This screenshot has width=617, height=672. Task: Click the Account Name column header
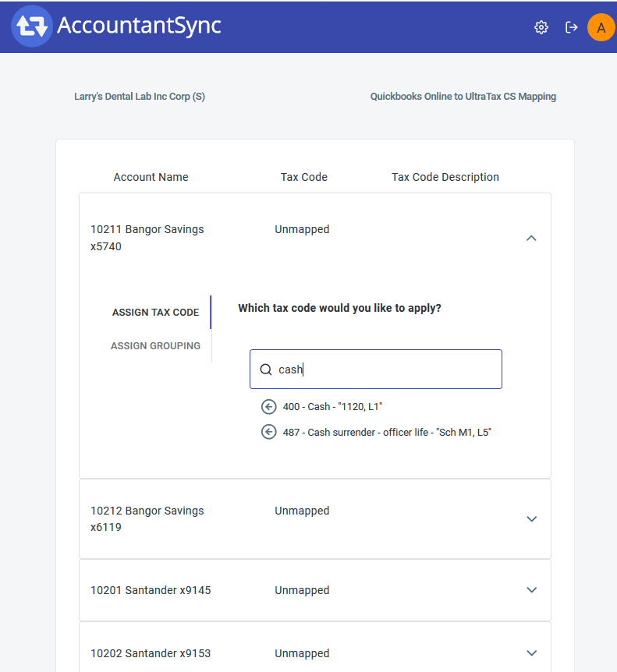[x=151, y=177]
